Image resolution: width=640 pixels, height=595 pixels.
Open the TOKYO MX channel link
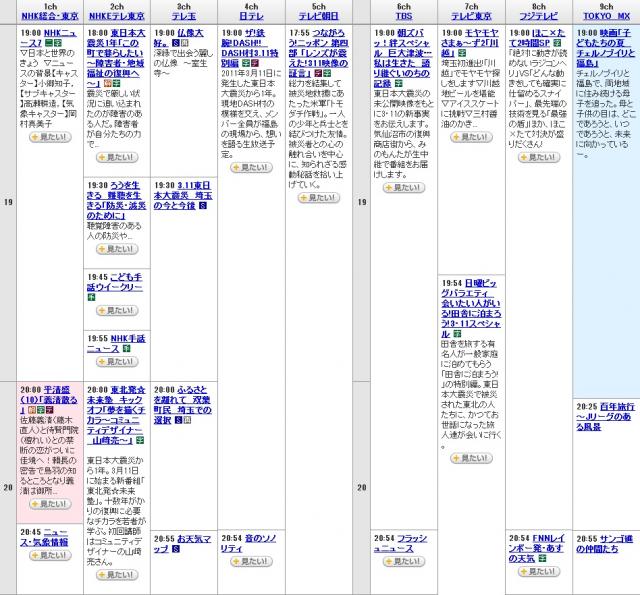tap(606, 16)
